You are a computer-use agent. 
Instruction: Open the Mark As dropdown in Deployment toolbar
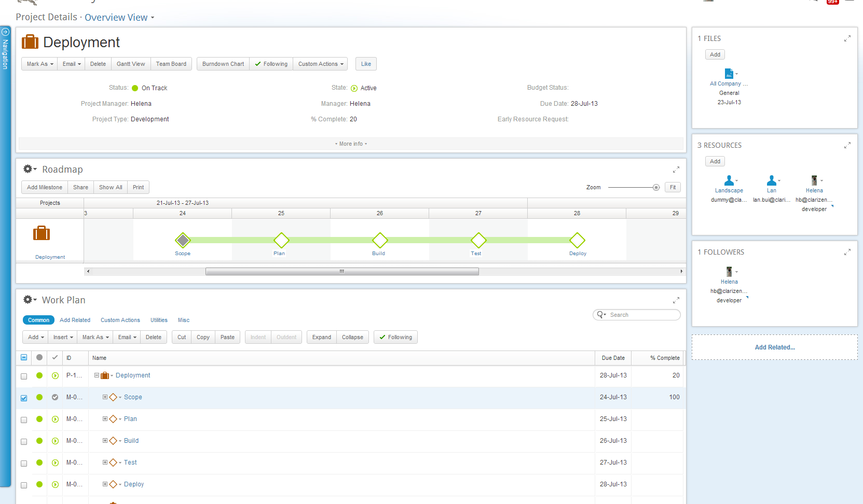tap(39, 64)
